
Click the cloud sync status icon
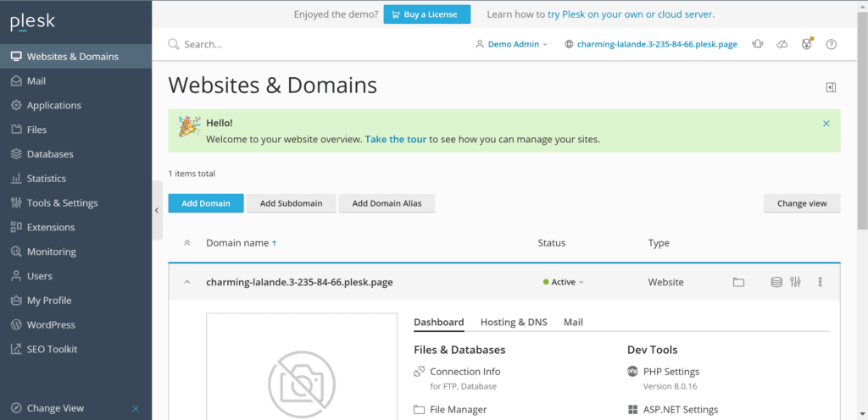pos(782,44)
